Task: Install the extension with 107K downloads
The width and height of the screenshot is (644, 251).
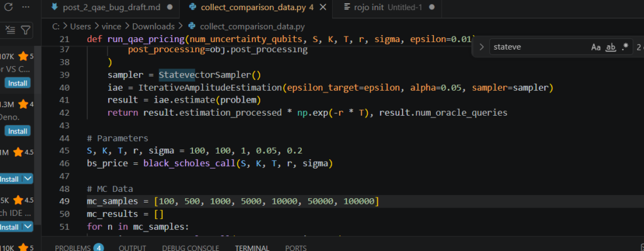Action: pos(18,84)
